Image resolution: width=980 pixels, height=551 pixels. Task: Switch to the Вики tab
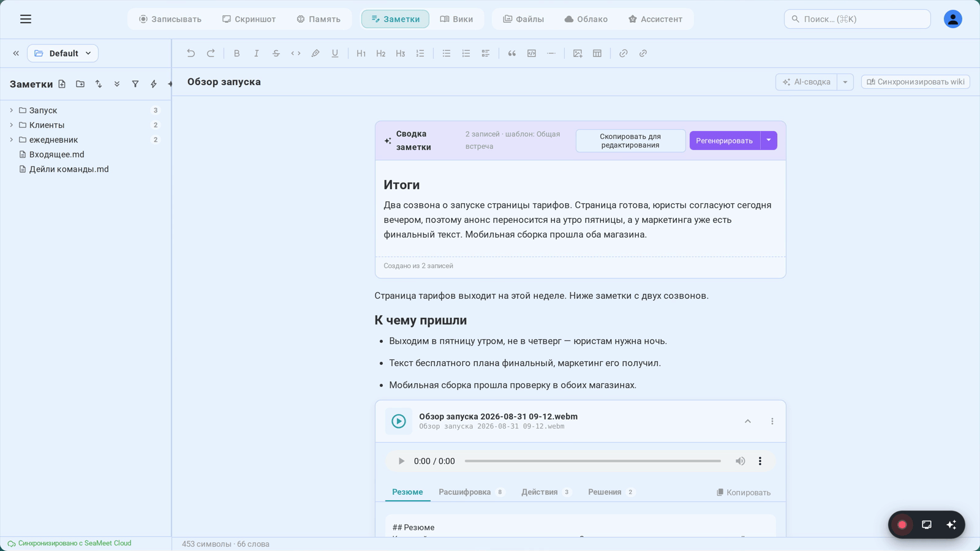tap(456, 19)
